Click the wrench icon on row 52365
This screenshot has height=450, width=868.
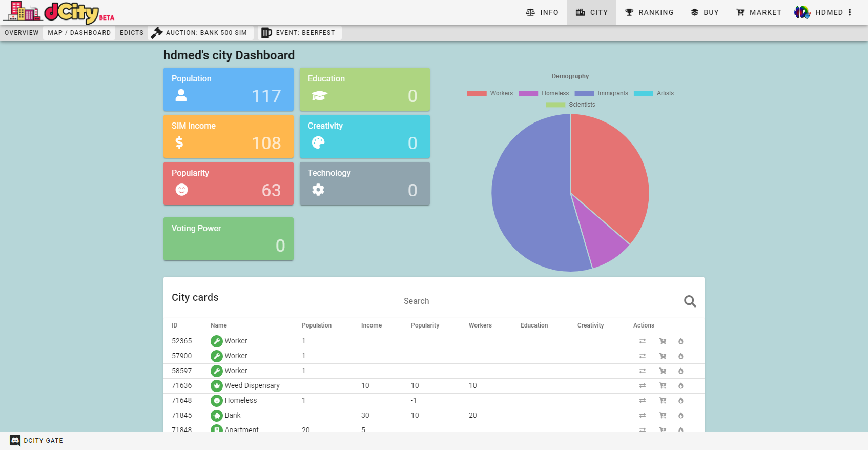tap(217, 341)
